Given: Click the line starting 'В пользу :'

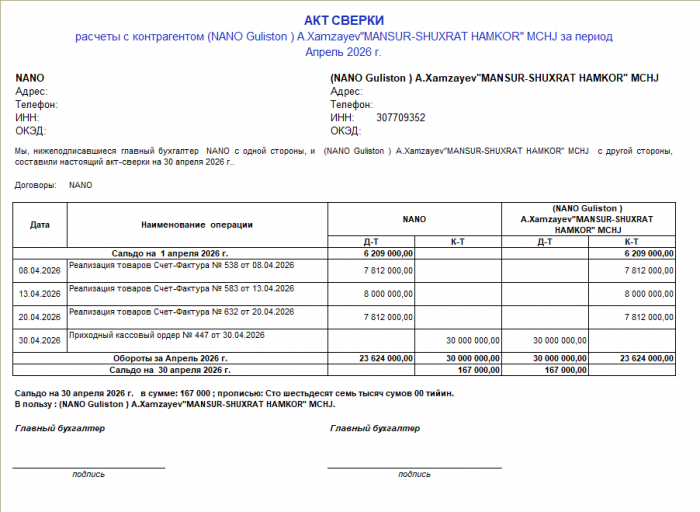Looking at the screenshot, I should (x=175, y=404).
